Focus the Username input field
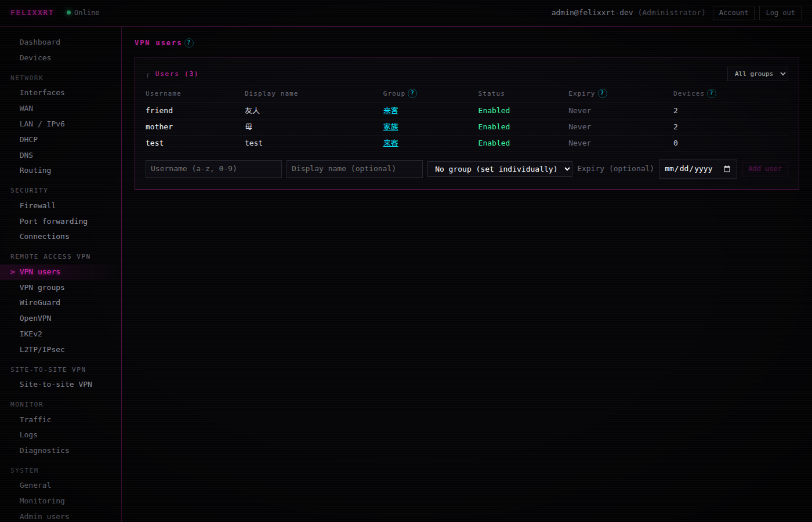The image size is (812, 522). click(213, 169)
